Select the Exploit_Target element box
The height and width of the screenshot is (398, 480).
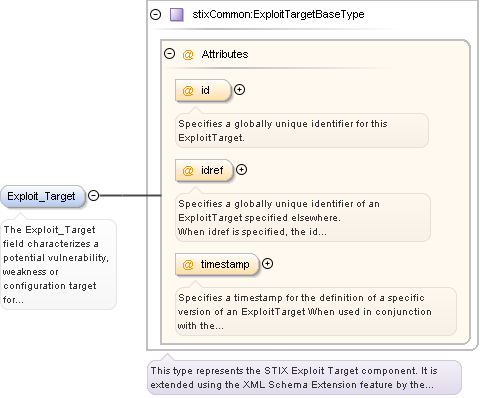click(43, 196)
